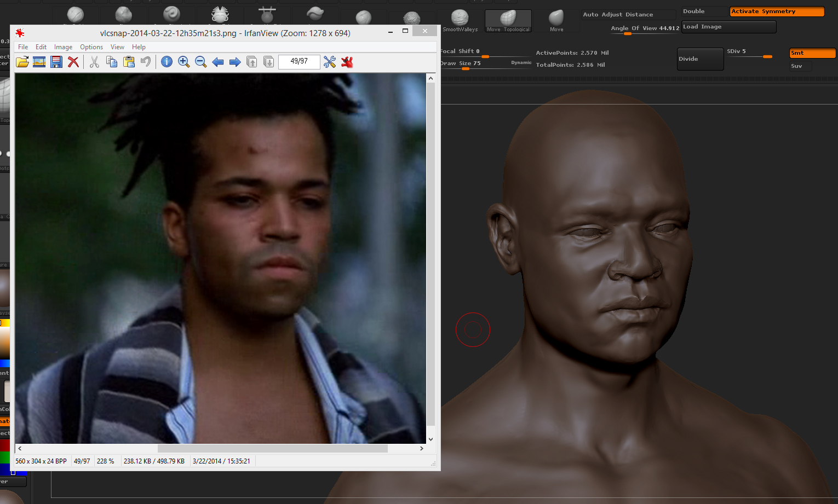Open a file with IrfanView's folder icon
The height and width of the screenshot is (504, 838).
[22, 62]
